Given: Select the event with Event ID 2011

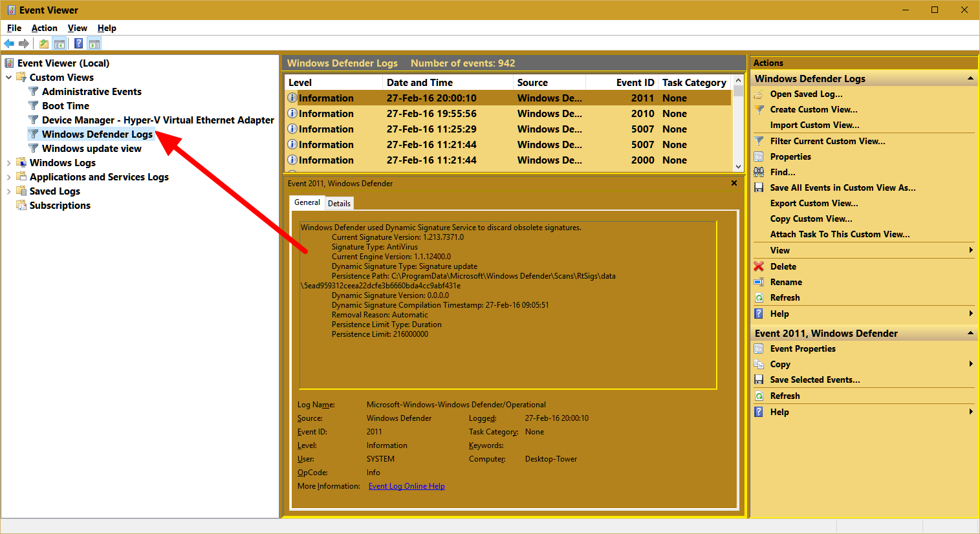Looking at the screenshot, I should click(x=508, y=98).
